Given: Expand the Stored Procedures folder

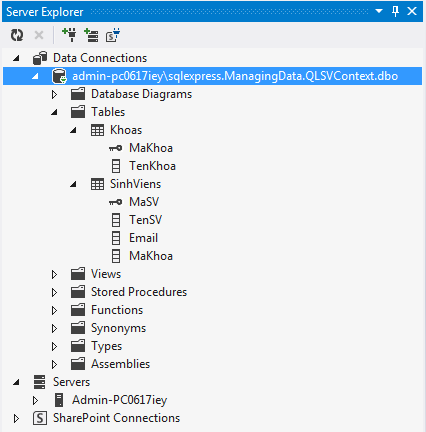Looking at the screenshot, I should [x=54, y=292].
